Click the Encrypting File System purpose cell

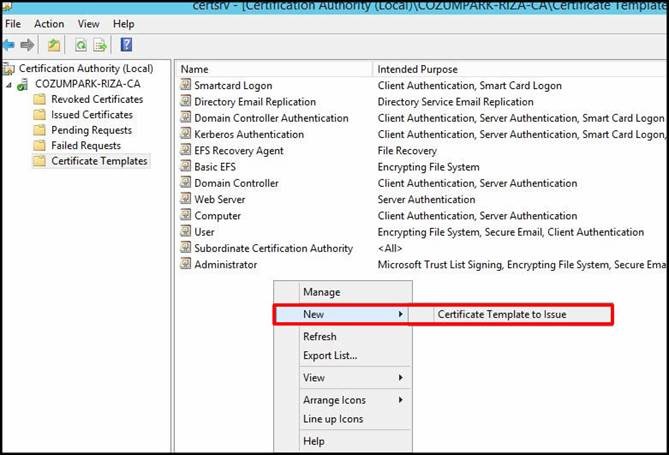click(x=428, y=167)
